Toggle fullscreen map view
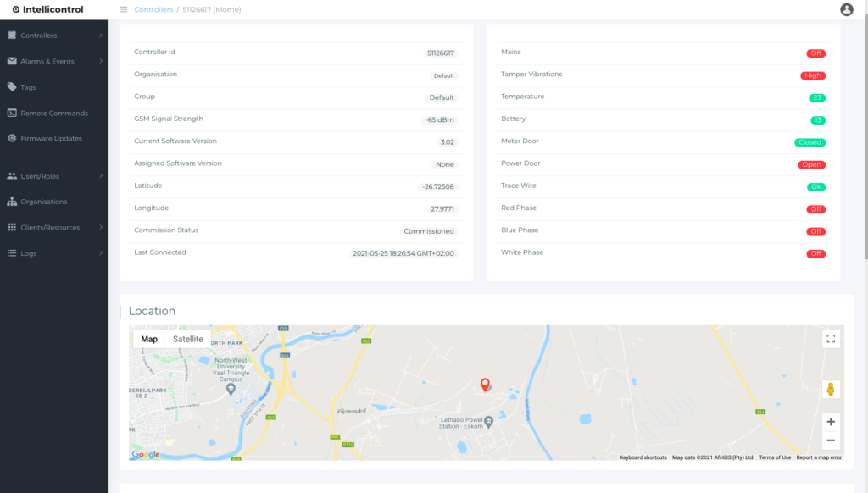868x493 pixels. (831, 339)
